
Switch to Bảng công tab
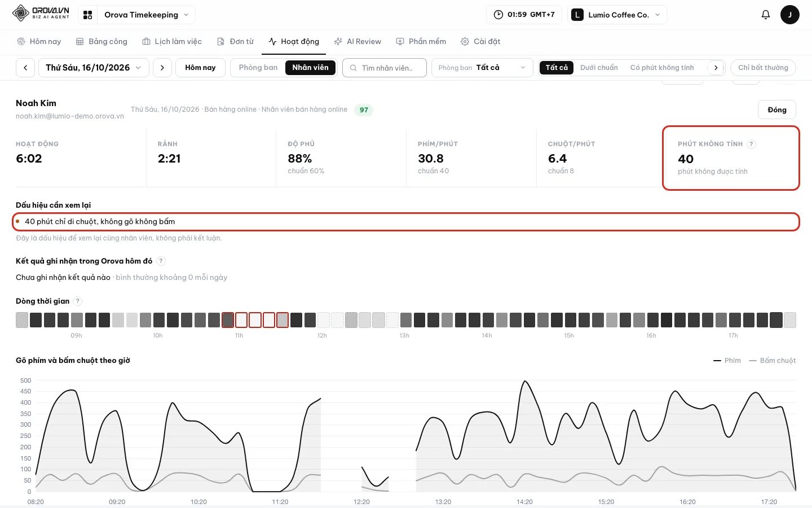[101, 42]
